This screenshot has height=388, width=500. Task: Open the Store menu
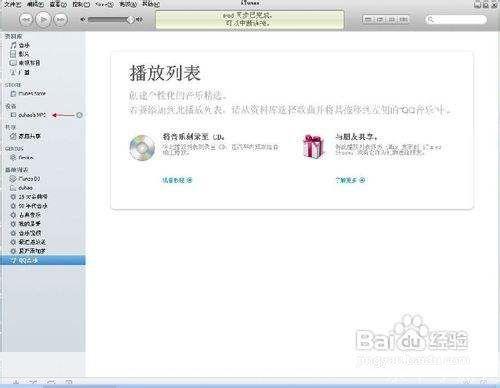click(x=104, y=4)
